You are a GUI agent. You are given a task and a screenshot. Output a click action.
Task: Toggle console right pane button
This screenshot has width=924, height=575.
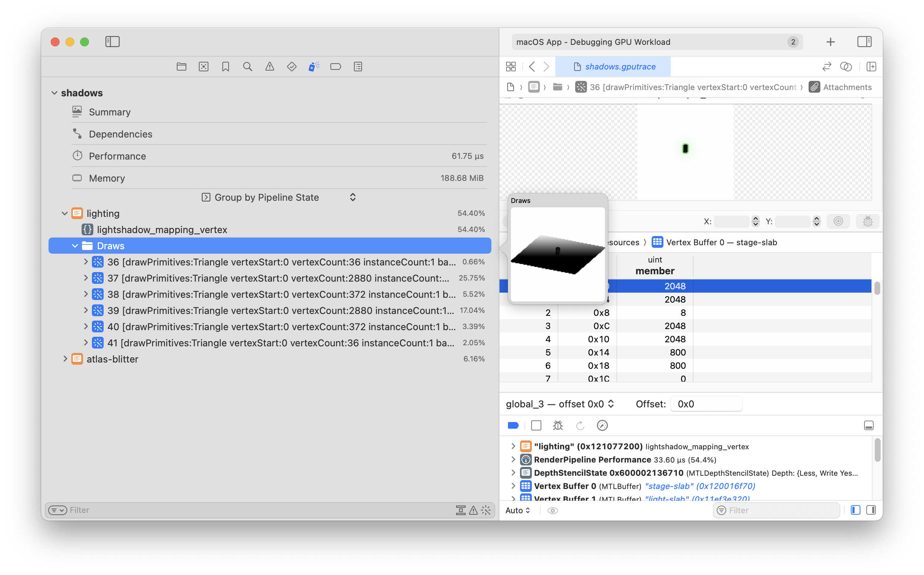871,510
